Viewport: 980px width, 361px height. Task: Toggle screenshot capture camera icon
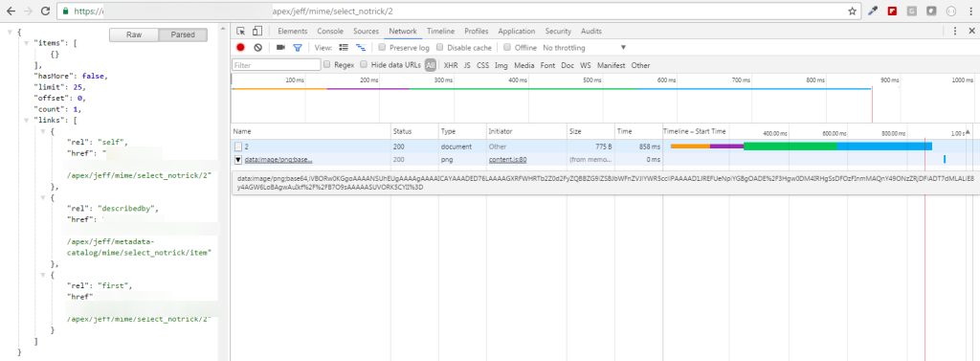(280, 48)
